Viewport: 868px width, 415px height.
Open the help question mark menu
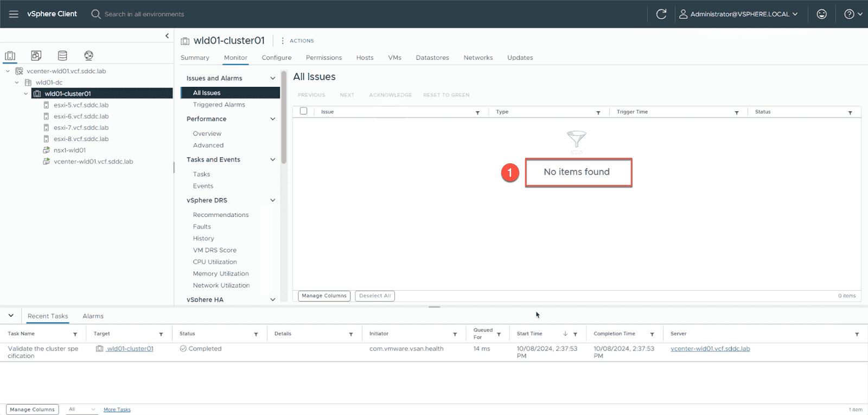pos(853,14)
